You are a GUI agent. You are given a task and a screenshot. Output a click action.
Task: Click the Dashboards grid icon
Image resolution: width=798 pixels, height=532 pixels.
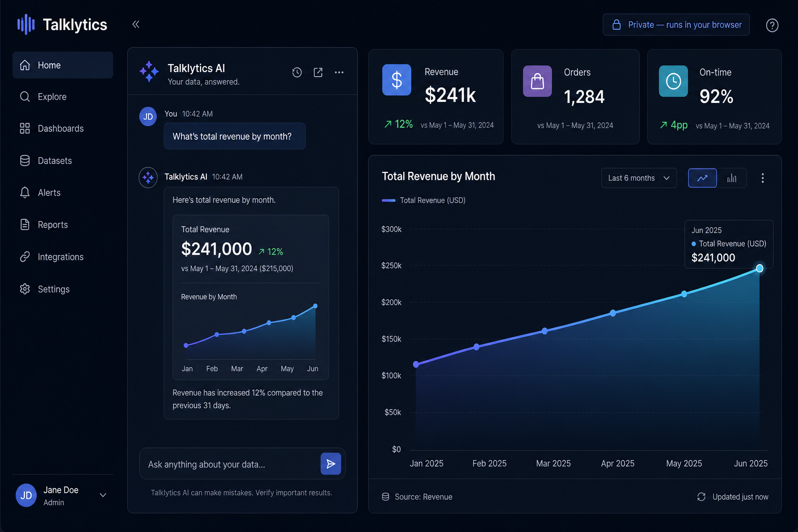(x=25, y=128)
